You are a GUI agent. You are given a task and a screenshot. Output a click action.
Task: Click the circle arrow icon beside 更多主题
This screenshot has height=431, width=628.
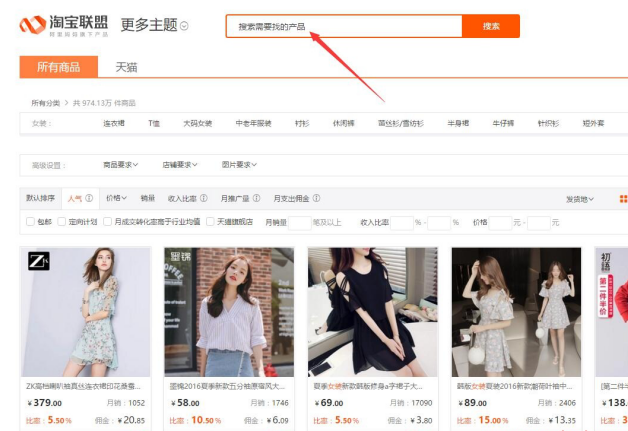tap(184, 26)
